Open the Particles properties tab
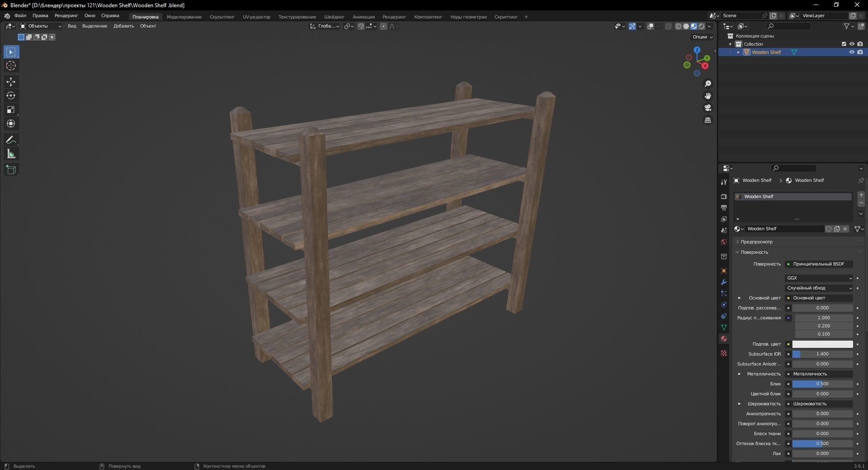Image resolution: width=868 pixels, height=470 pixels. (724, 294)
